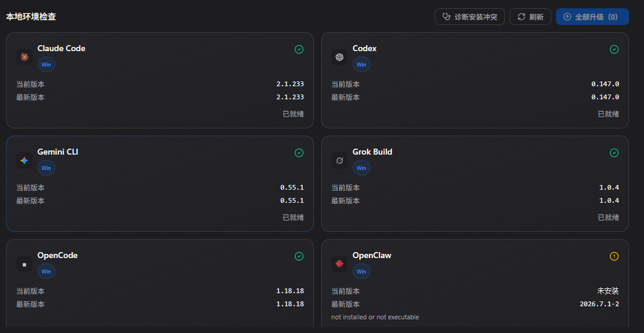The width and height of the screenshot is (644, 333).
Task: Click the Codex app logo icon
Action: point(340,57)
